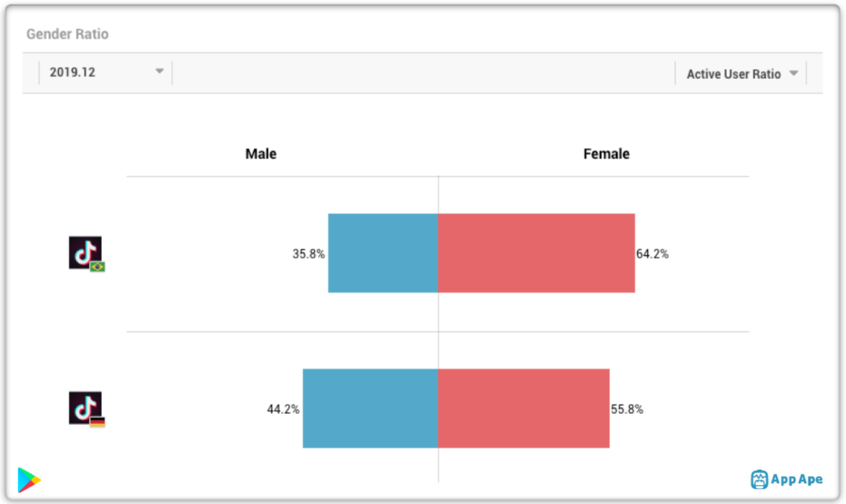Click the TikTok Germany app icon
Screen dimensions: 846x504
pos(85,408)
